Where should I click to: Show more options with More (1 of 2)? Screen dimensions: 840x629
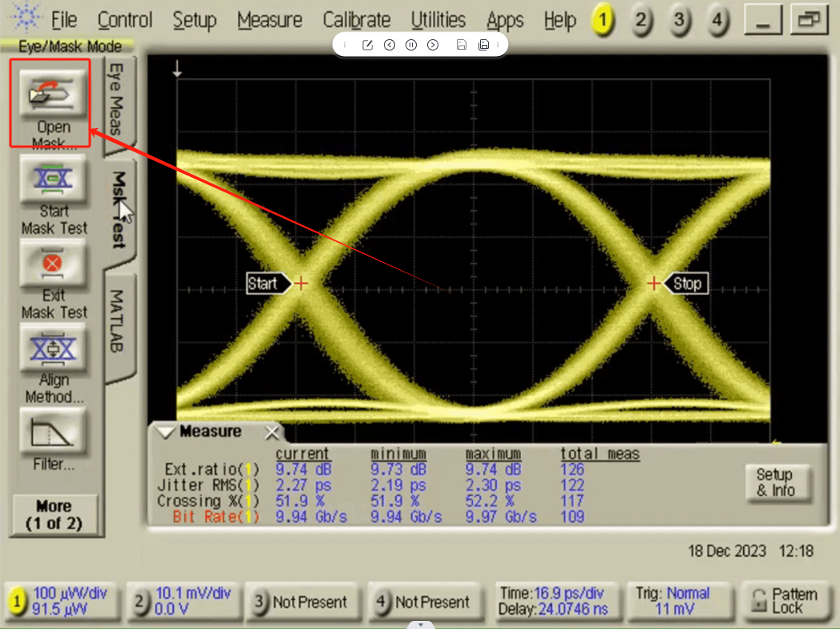[x=54, y=515]
